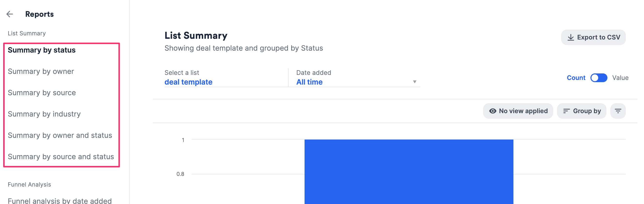Open the Summary by industry report
This screenshot has width=644, height=204.
point(44,114)
